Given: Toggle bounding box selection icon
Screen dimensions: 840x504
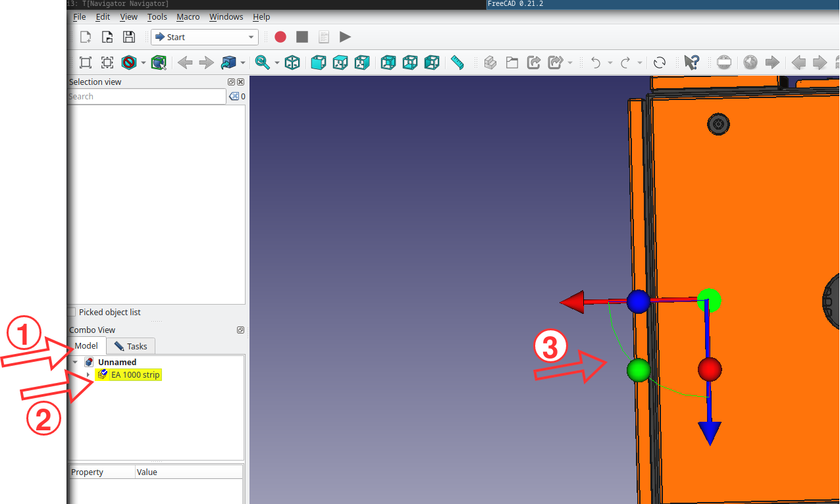Looking at the screenshot, I should 158,63.
